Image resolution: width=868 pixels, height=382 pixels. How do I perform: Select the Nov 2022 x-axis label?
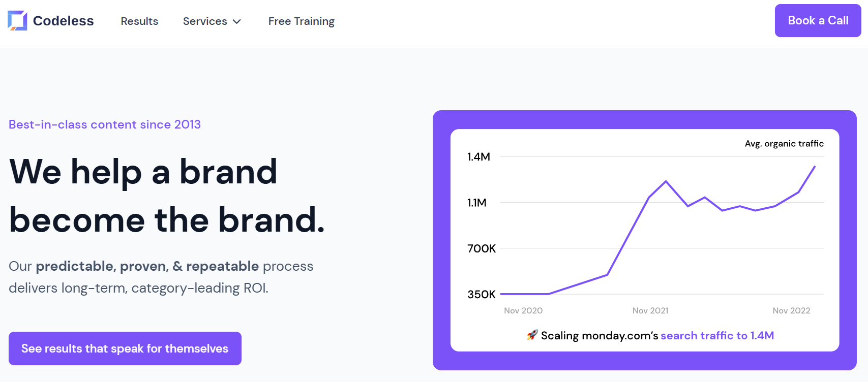click(x=791, y=310)
